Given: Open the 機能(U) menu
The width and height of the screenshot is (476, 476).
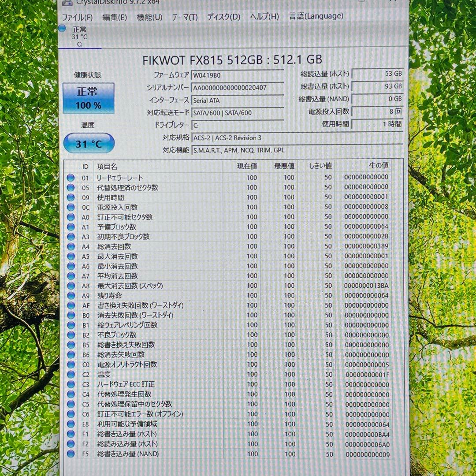Looking at the screenshot, I should [x=149, y=16].
